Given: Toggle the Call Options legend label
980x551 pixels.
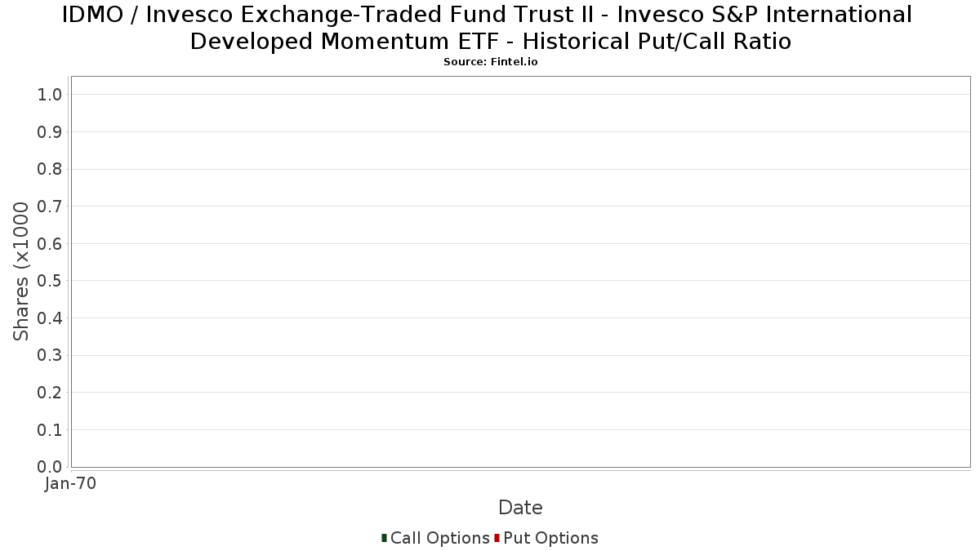Looking at the screenshot, I should (x=439, y=538).
